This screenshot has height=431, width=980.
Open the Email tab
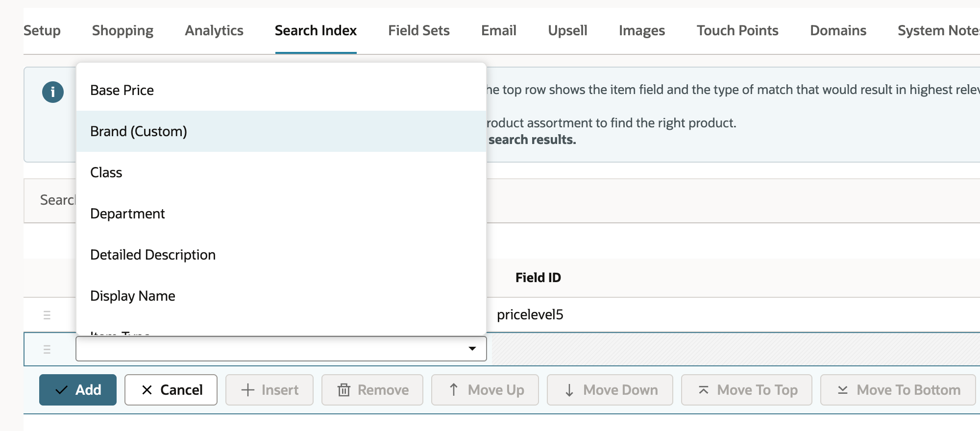pyautogui.click(x=499, y=30)
